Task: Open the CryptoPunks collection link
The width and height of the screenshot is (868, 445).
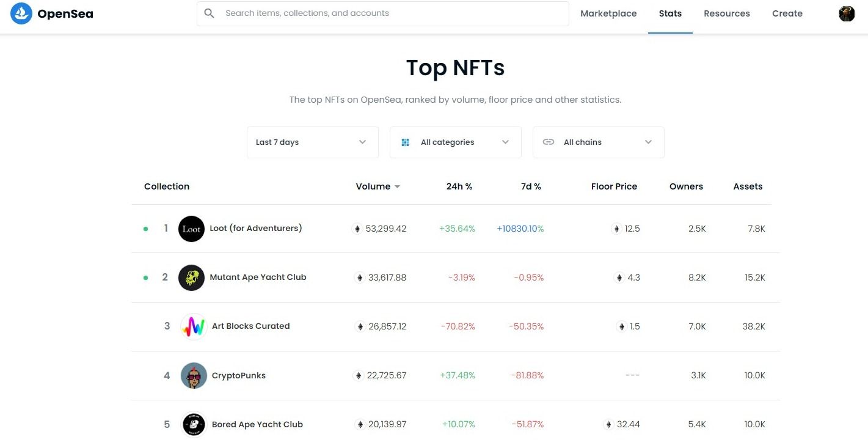Action: pos(239,375)
